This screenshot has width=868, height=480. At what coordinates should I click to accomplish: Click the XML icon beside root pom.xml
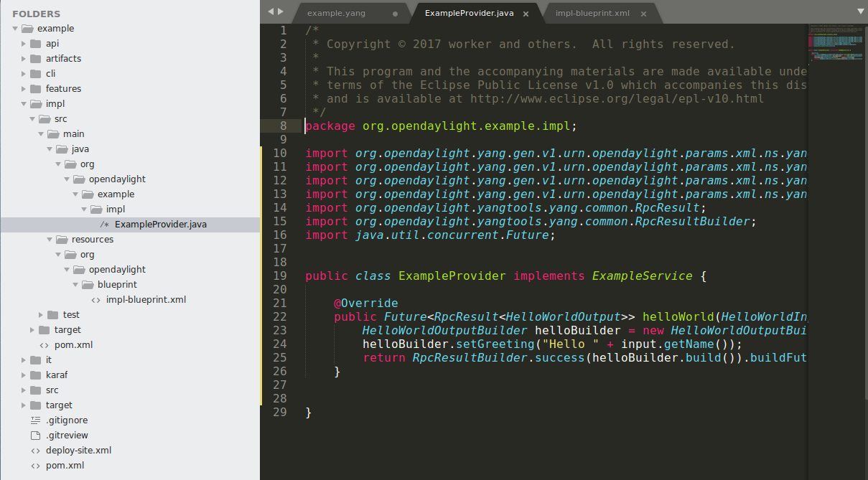click(x=35, y=466)
